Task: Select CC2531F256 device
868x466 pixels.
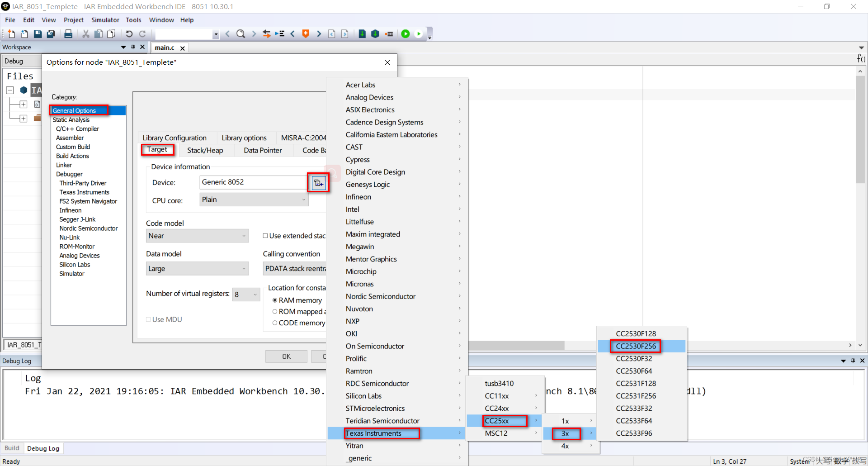Action: coord(642,396)
